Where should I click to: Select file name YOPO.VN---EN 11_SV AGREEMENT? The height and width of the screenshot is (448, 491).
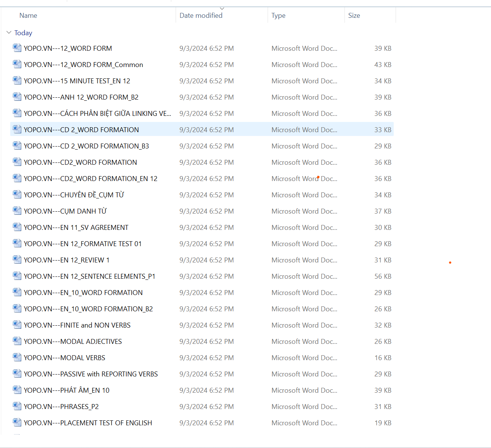[x=76, y=228]
